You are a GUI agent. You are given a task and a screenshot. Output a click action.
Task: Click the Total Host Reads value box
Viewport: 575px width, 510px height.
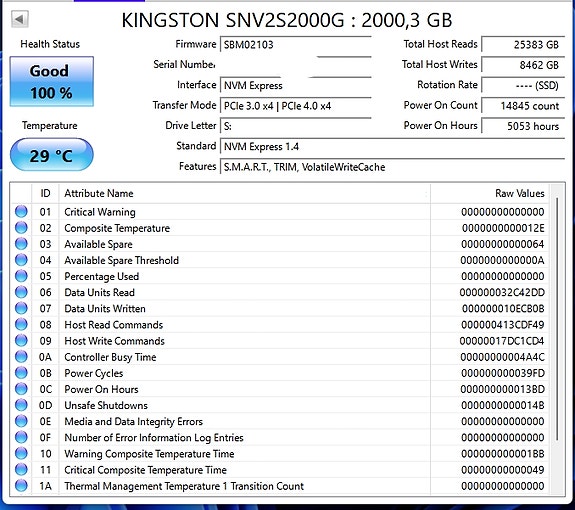pyautogui.click(x=523, y=45)
